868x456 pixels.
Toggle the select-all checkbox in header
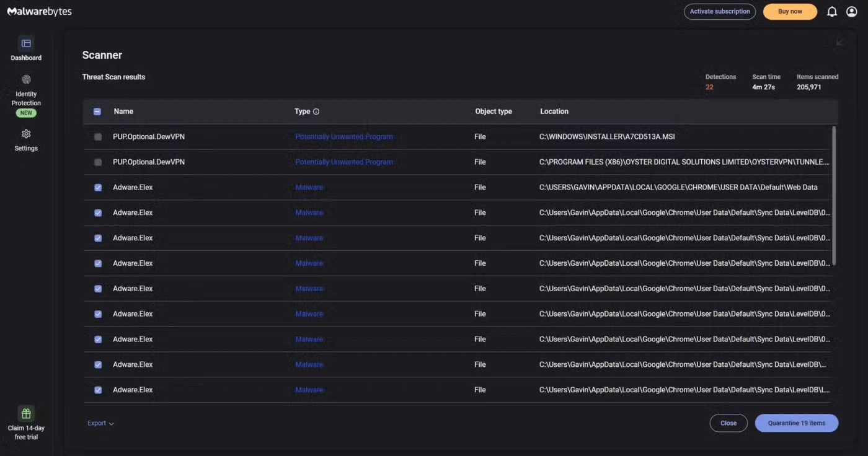pyautogui.click(x=97, y=112)
